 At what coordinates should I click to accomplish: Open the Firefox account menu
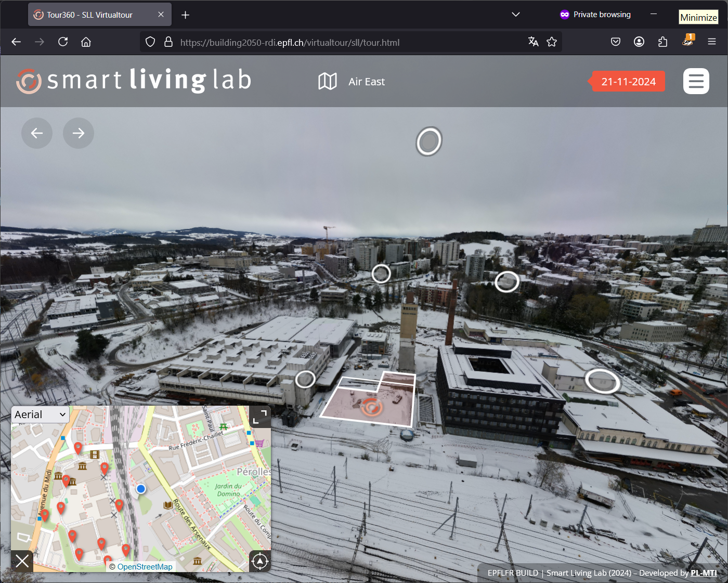point(639,42)
